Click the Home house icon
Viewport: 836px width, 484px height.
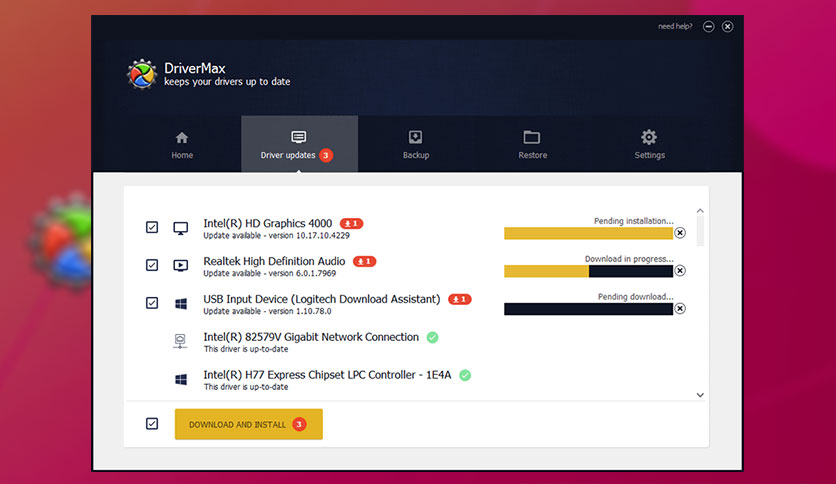coord(182,138)
